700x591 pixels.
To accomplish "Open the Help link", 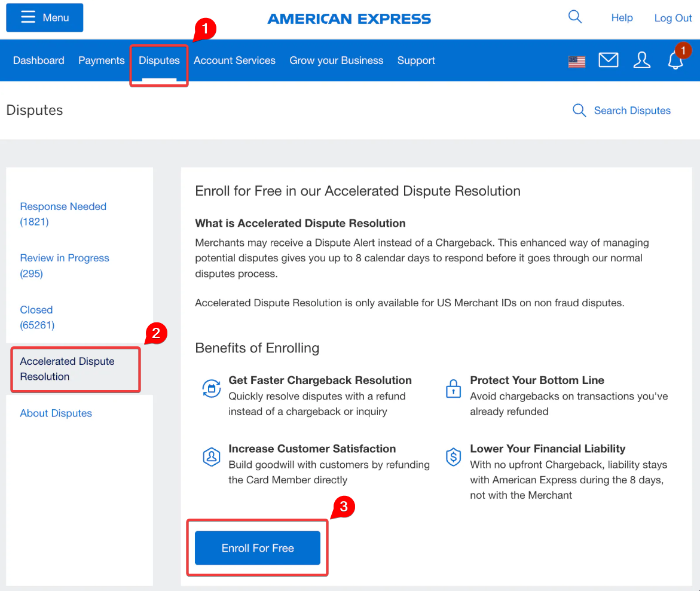I will (622, 18).
